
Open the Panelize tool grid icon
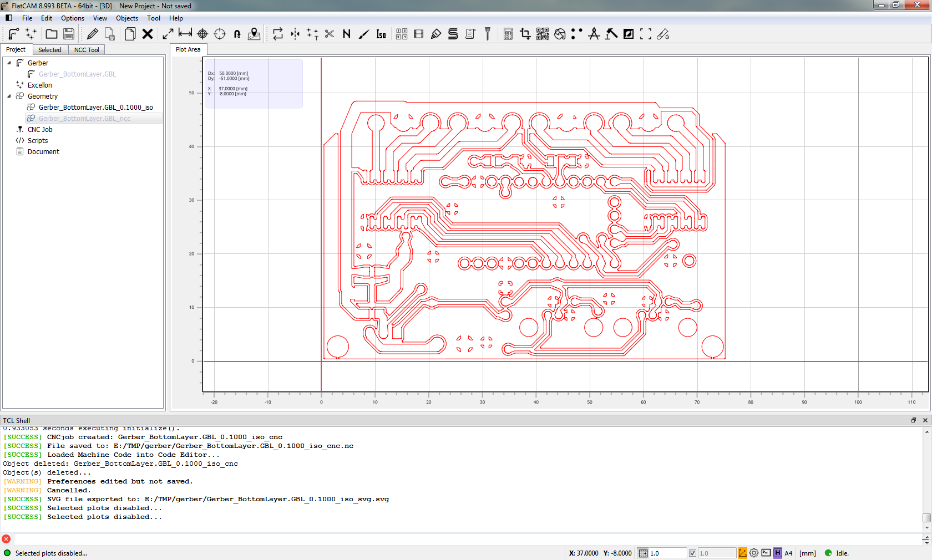[x=402, y=34]
